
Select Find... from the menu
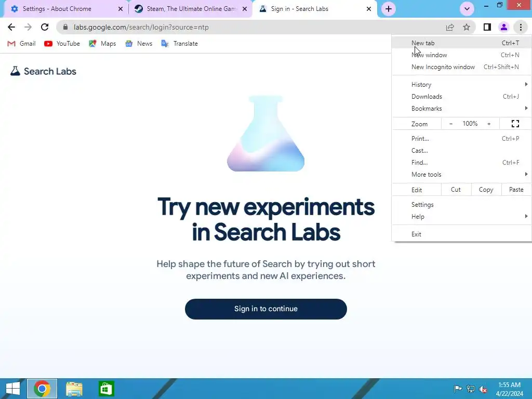(461, 163)
